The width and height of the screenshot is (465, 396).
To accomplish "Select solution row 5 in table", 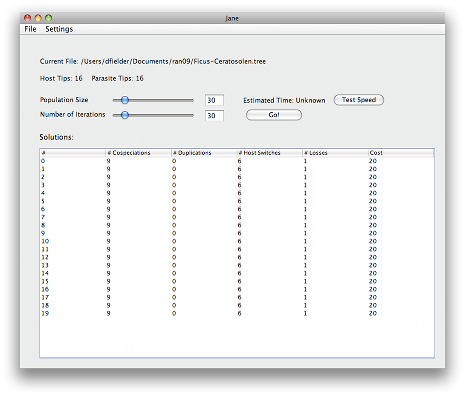I will tap(237, 201).
